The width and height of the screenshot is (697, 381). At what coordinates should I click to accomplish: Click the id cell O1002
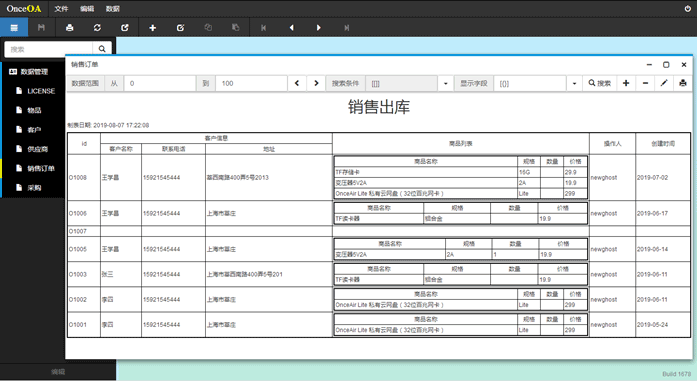84,300
